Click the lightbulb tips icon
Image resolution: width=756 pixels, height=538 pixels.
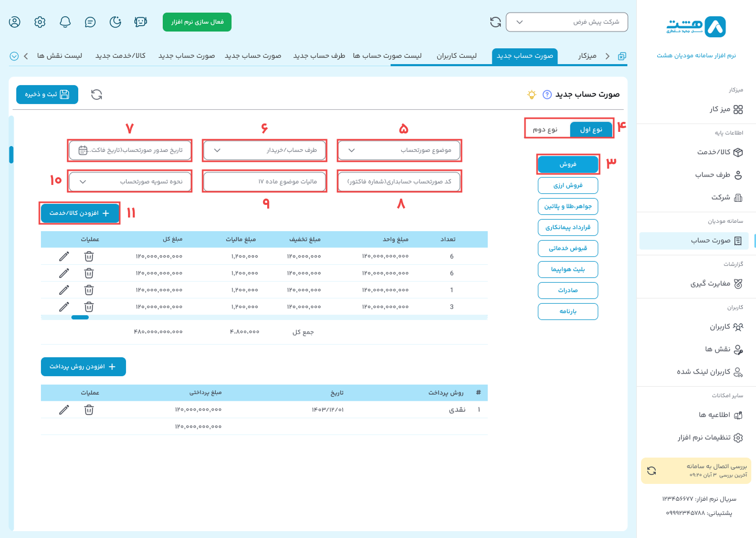point(532,95)
